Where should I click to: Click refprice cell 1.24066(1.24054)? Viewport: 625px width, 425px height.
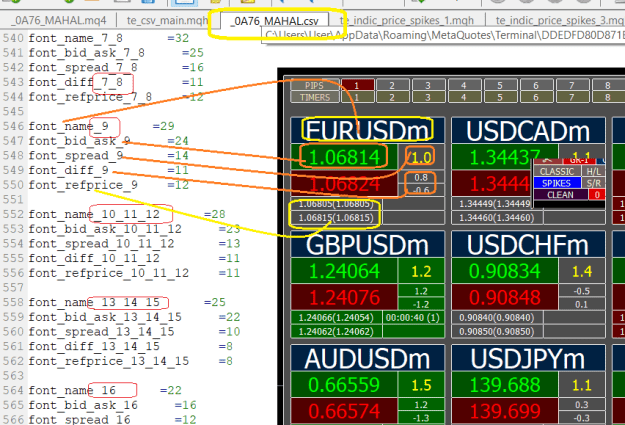tap(336, 318)
